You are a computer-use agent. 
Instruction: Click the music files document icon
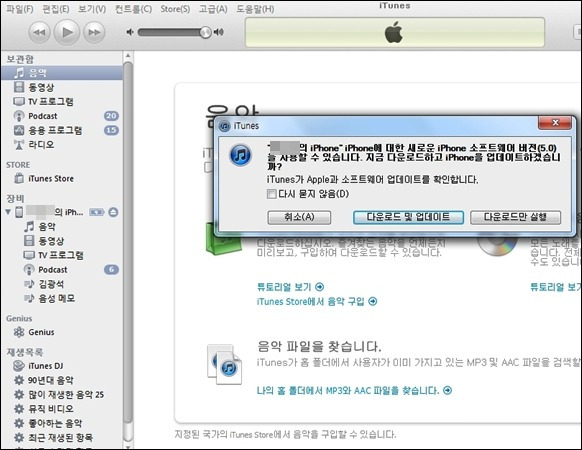pyautogui.click(x=225, y=364)
